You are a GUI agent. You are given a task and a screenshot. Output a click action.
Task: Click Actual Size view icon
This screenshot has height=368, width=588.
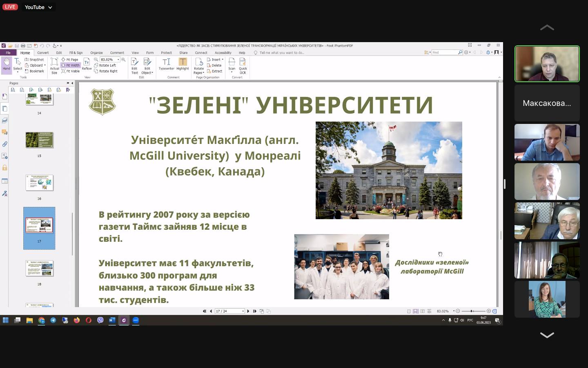(x=54, y=65)
